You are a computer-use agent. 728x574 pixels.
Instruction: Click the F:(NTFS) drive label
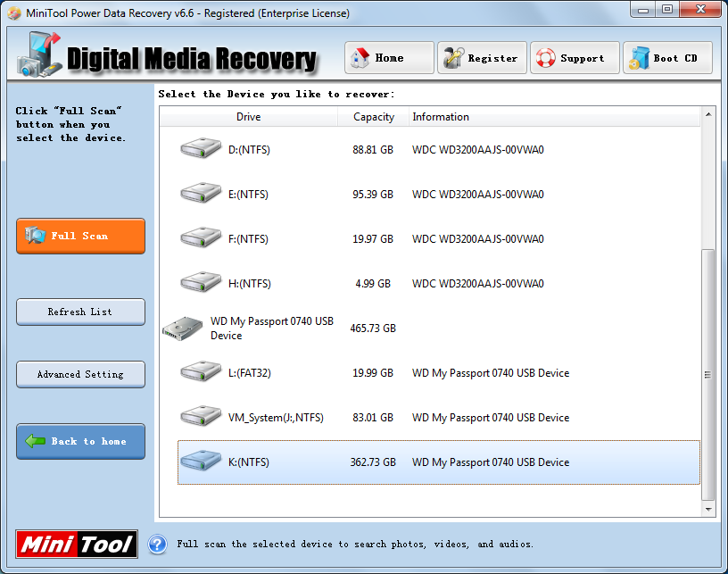[x=248, y=238]
